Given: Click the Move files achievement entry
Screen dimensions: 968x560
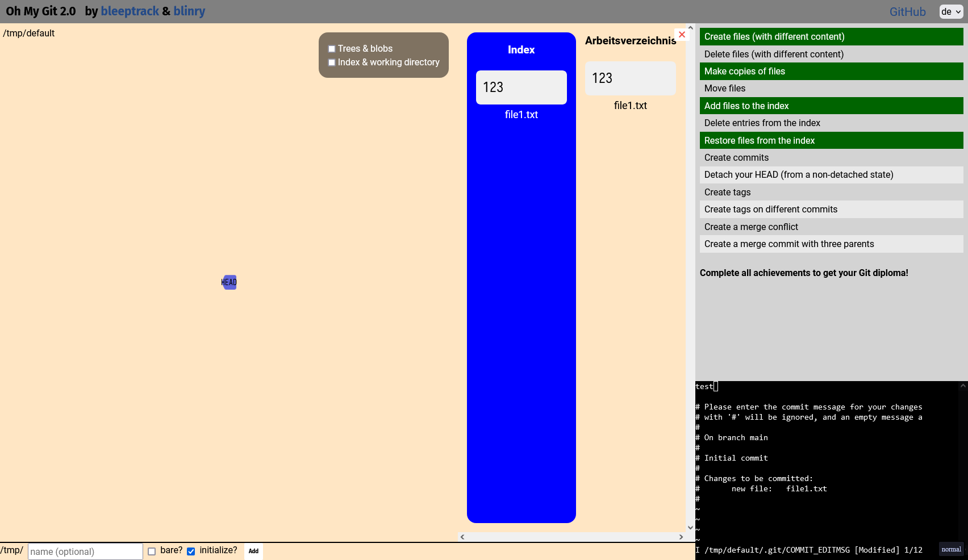Looking at the screenshot, I should (832, 89).
